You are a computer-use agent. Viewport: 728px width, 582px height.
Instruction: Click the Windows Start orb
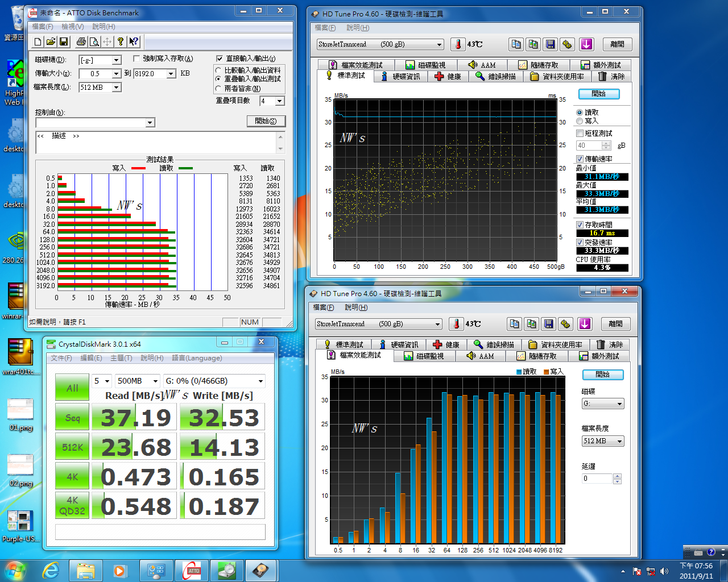click(x=15, y=570)
